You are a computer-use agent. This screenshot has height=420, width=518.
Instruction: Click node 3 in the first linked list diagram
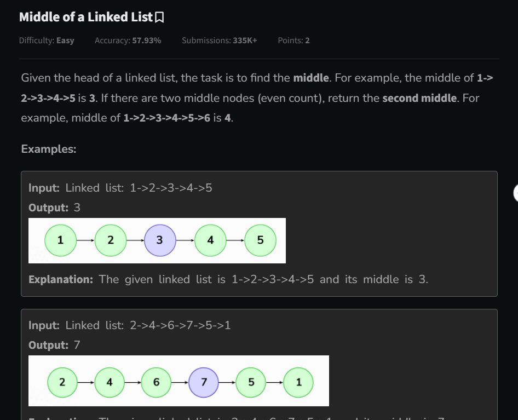pyautogui.click(x=160, y=240)
